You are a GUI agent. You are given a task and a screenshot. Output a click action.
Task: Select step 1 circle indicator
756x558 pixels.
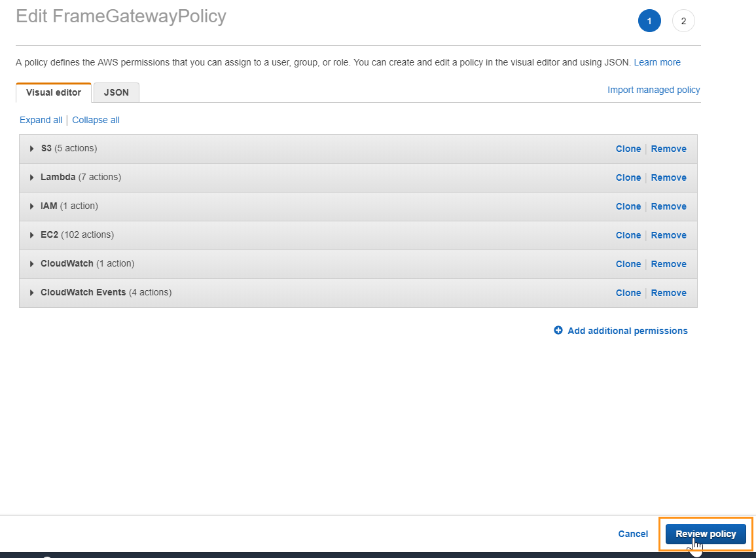[x=649, y=20]
